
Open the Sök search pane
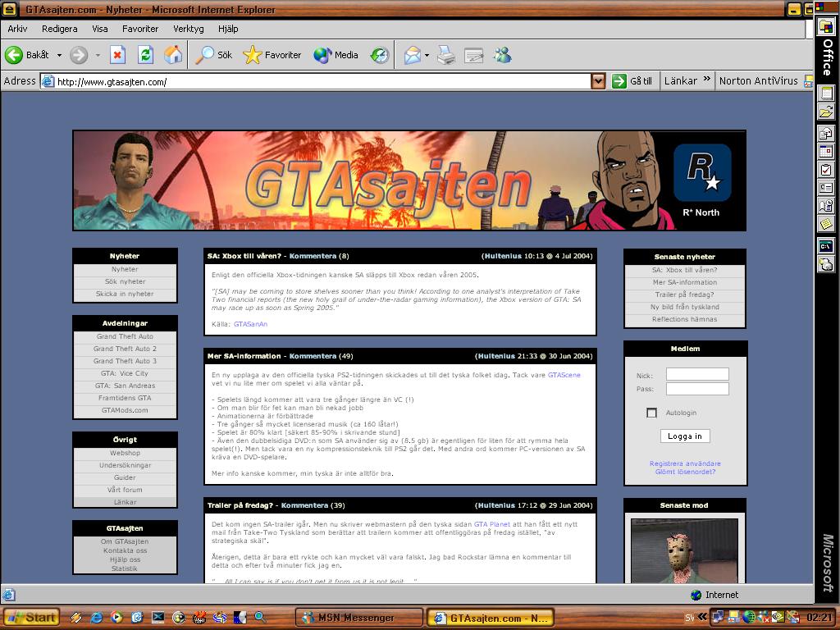coord(214,55)
